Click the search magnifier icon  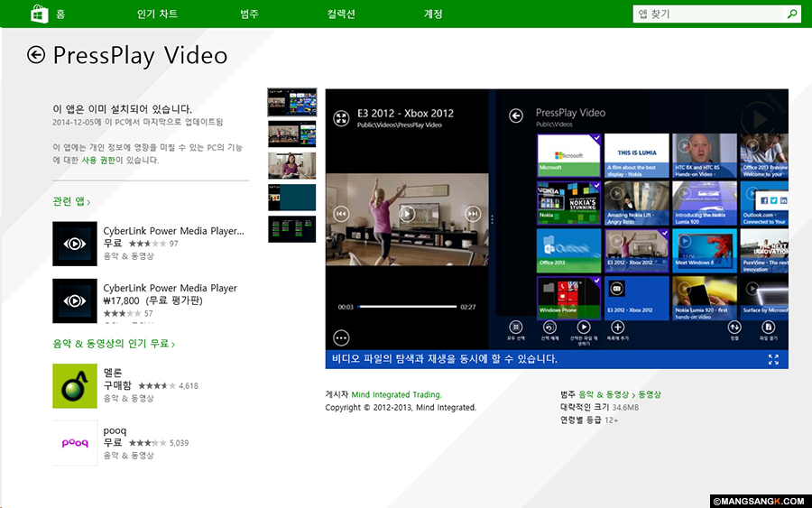click(792, 14)
